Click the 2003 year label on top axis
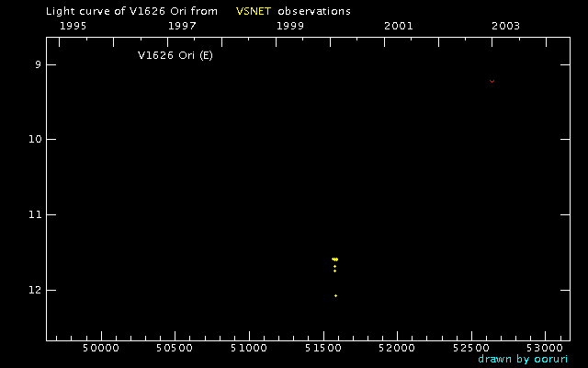 [x=506, y=26]
